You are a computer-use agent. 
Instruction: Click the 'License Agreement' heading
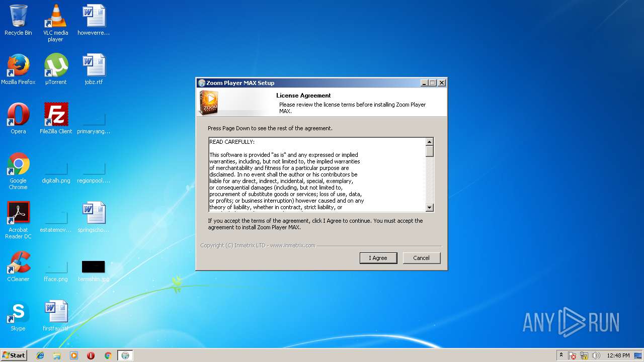(303, 96)
